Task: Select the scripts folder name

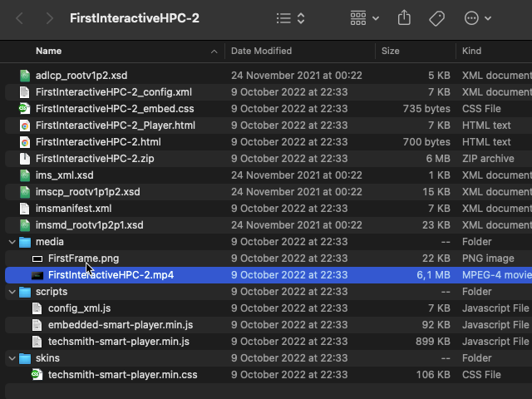Action: click(52, 292)
